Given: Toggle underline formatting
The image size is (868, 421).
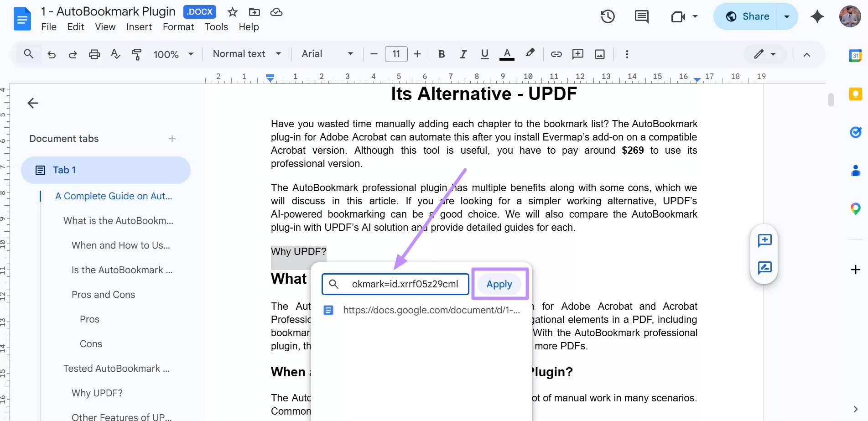Looking at the screenshot, I should point(484,54).
